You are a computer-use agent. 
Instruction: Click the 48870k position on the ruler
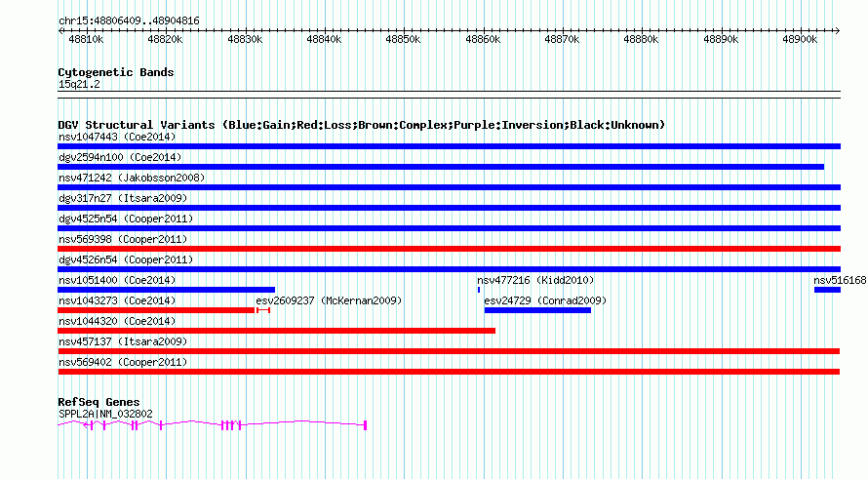(x=562, y=39)
